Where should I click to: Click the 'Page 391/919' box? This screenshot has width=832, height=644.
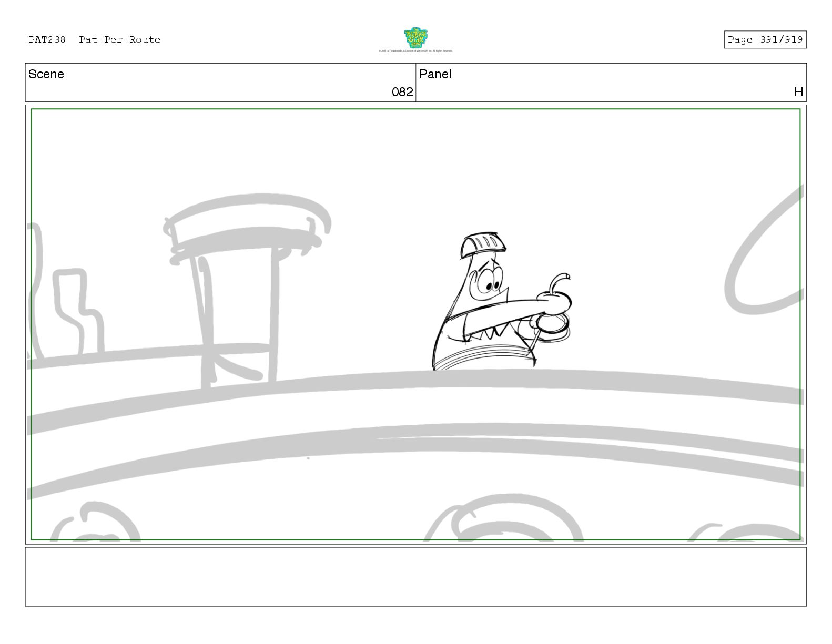765,40
